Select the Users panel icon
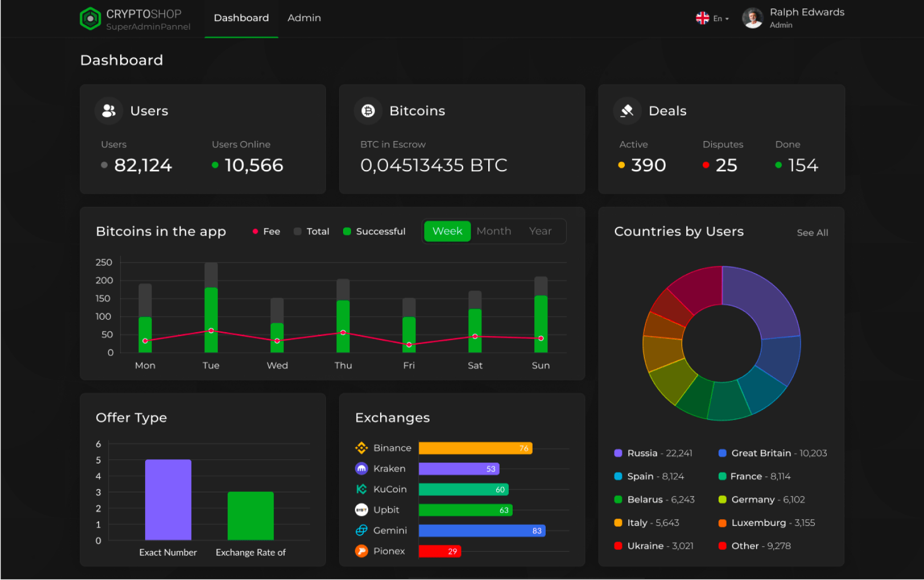This screenshot has height=580, width=924. (108, 110)
